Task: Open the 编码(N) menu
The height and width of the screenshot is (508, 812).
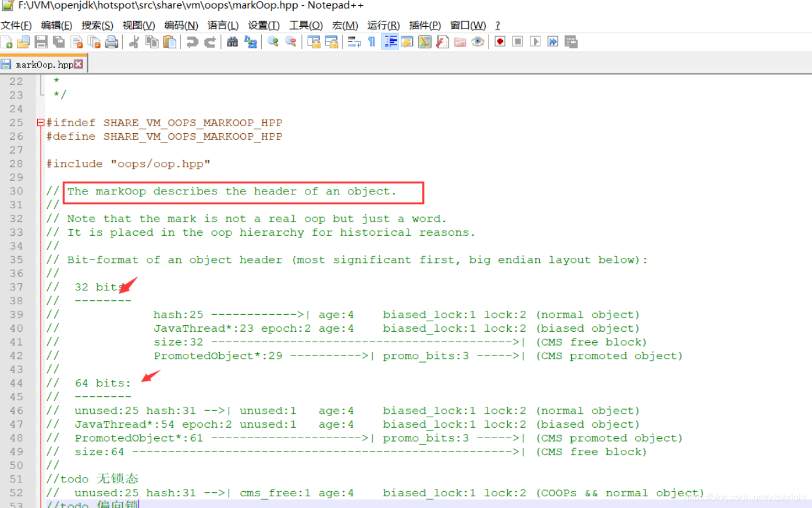Action: coord(181,25)
